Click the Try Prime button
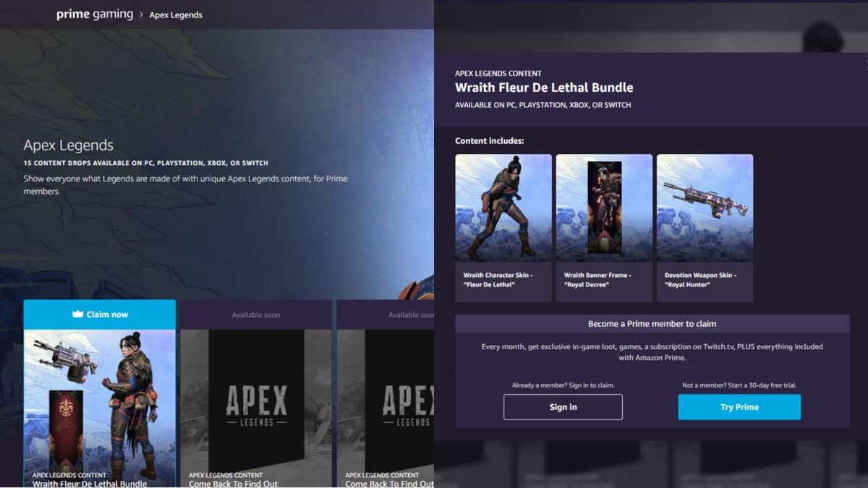The width and height of the screenshot is (868, 488). pyautogui.click(x=739, y=406)
